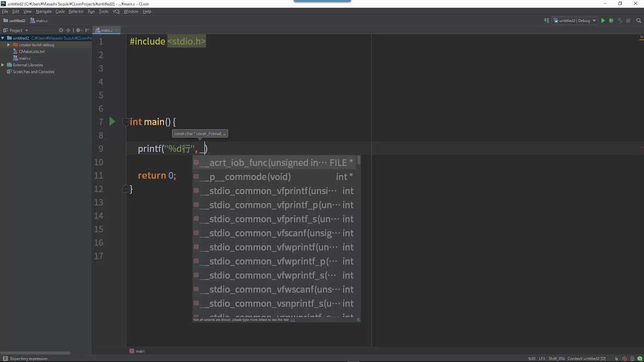
Task: Click the lock icon in the status bar
Action: click(617, 358)
